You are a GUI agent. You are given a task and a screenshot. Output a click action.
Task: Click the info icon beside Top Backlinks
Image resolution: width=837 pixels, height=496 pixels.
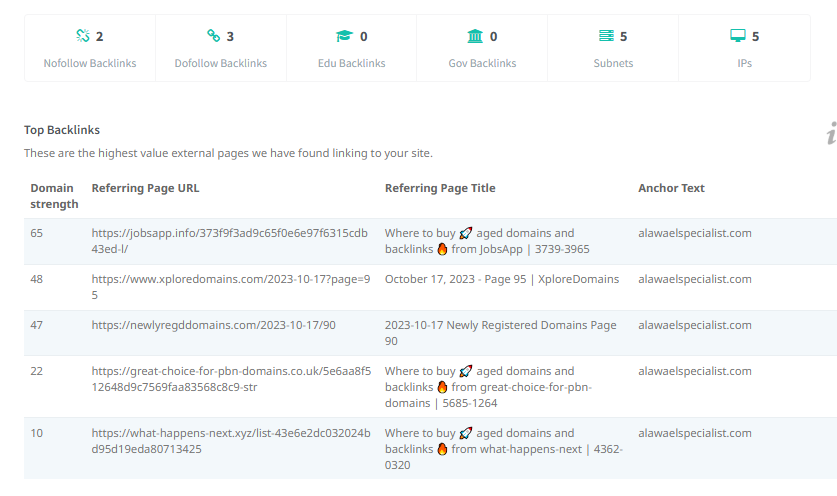832,133
